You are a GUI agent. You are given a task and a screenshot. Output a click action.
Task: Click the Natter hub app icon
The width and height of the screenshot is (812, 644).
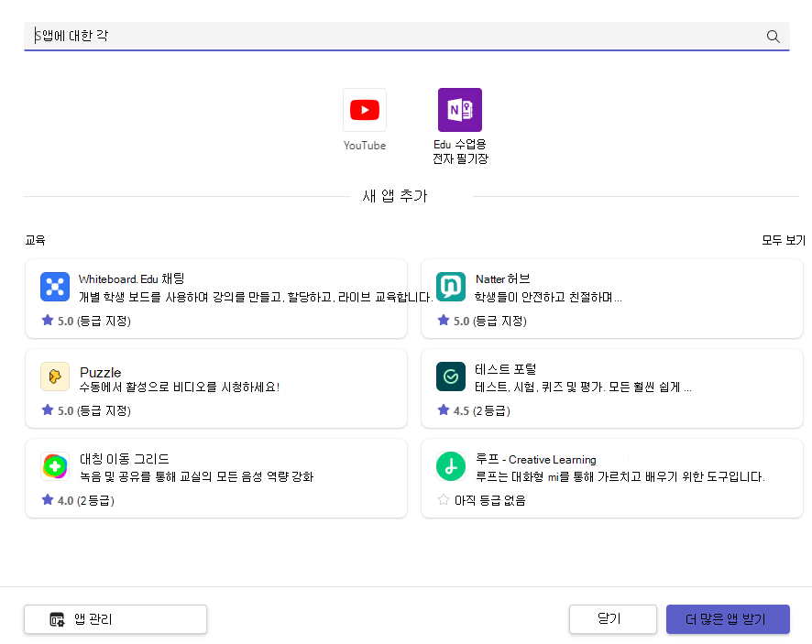451,287
